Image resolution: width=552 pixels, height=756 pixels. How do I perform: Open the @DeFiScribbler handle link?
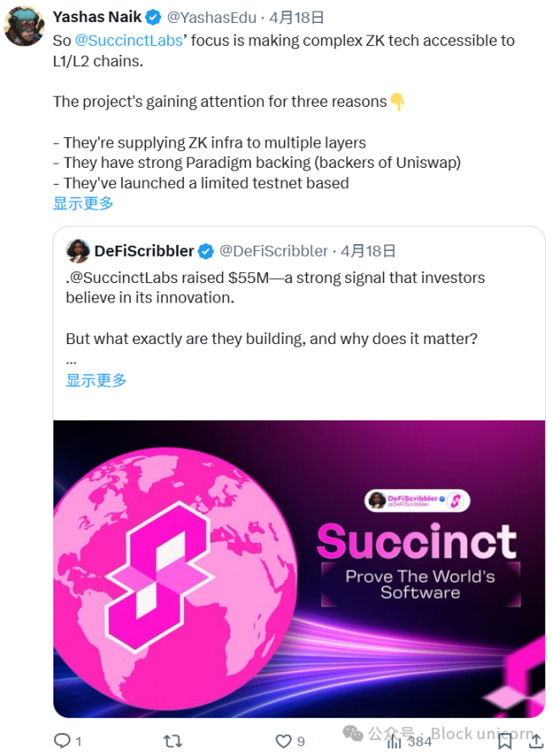[273, 251]
